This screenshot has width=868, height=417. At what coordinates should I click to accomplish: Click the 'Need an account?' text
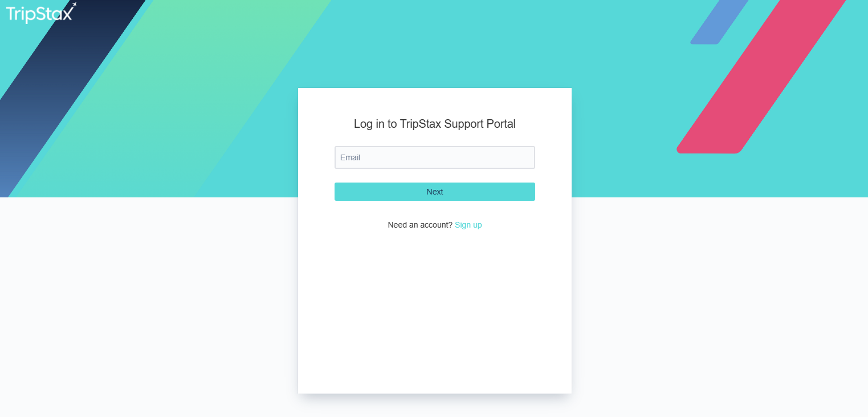click(x=420, y=225)
